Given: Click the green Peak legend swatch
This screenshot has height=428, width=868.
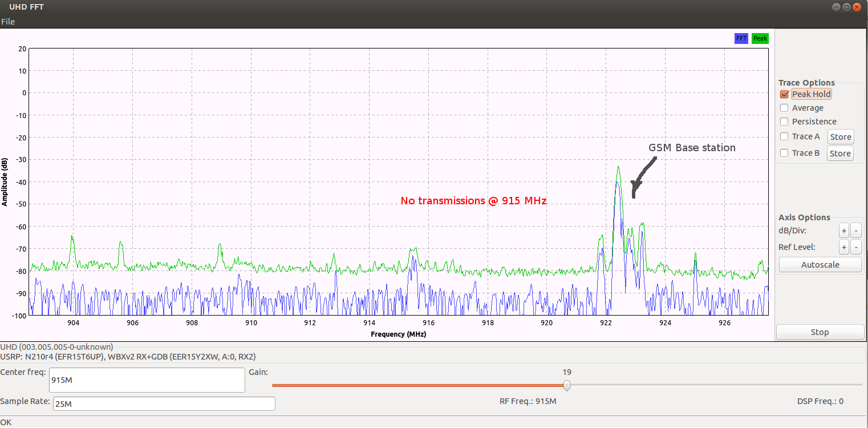Looking at the screenshot, I should pyautogui.click(x=760, y=38).
